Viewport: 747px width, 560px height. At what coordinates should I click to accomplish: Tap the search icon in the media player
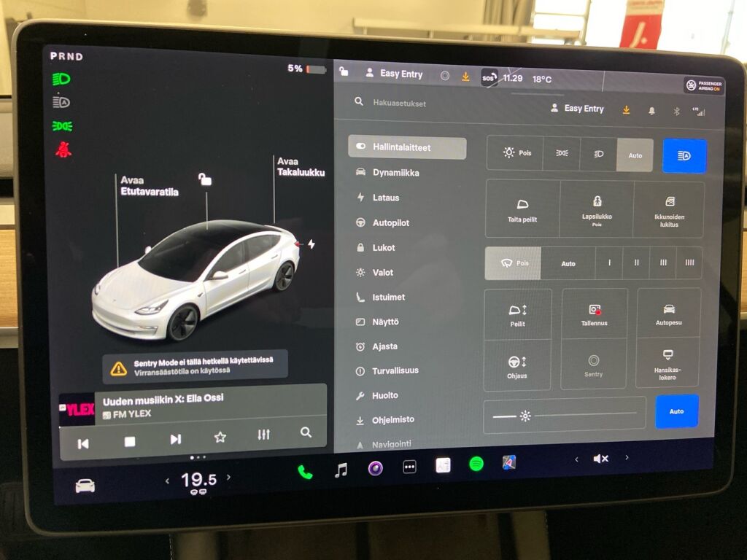pos(305,433)
